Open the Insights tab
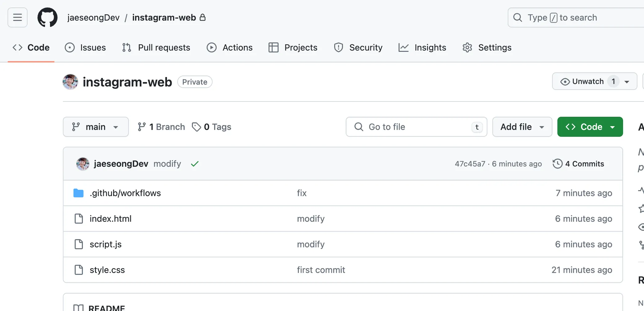644x311 pixels. [x=422, y=47]
